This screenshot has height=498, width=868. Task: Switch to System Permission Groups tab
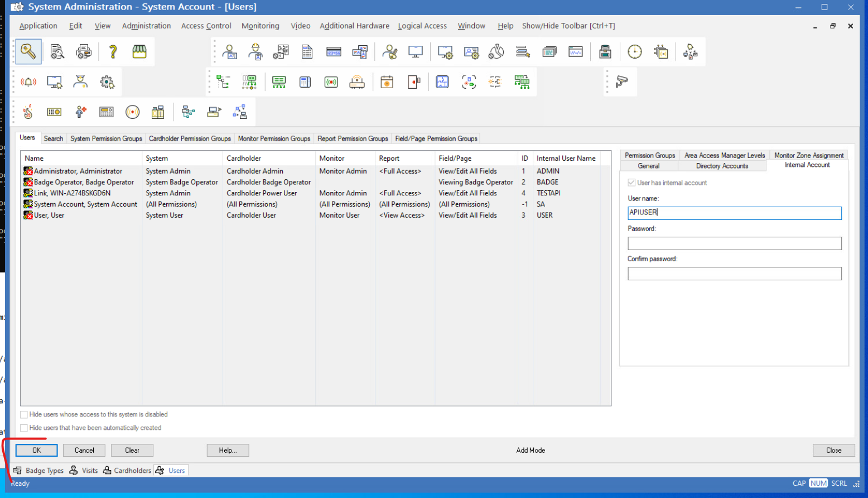tap(106, 138)
